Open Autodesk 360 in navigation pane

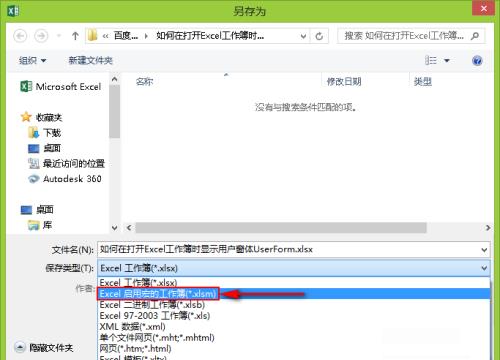65,179
